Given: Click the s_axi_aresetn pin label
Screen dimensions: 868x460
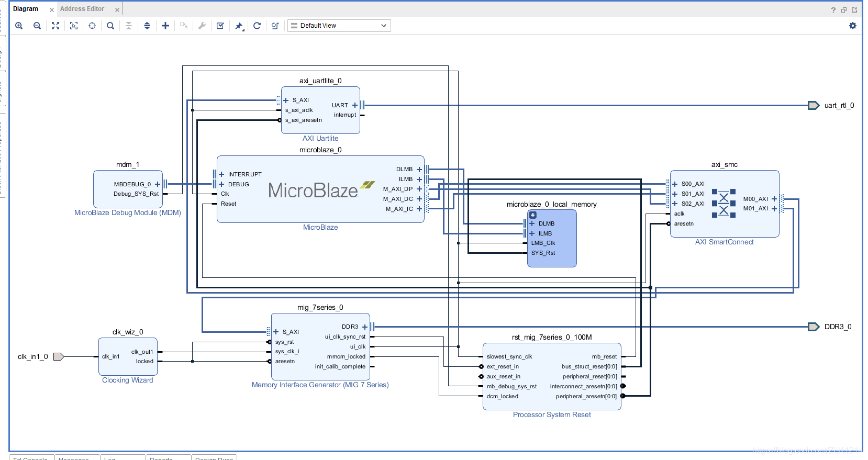Looking at the screenshot, I should 304,120.
